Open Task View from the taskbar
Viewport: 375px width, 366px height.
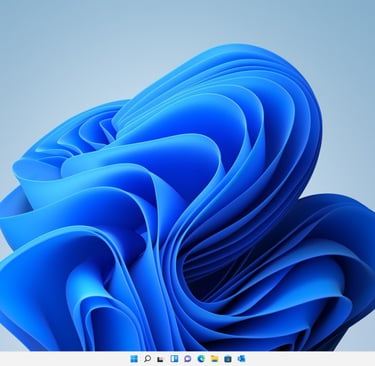(x=160, y=359)
